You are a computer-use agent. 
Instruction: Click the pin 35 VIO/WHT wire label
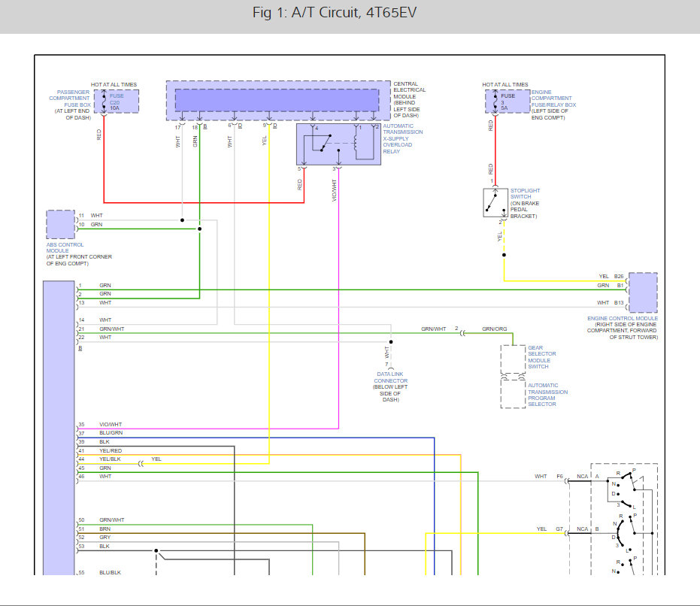110,425
